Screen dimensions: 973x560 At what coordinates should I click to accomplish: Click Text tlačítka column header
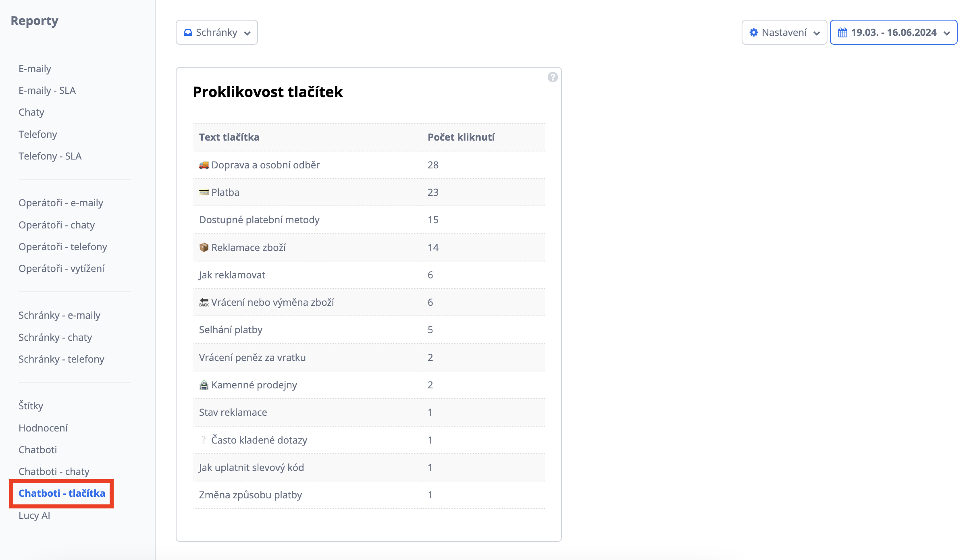pos(229,137)
